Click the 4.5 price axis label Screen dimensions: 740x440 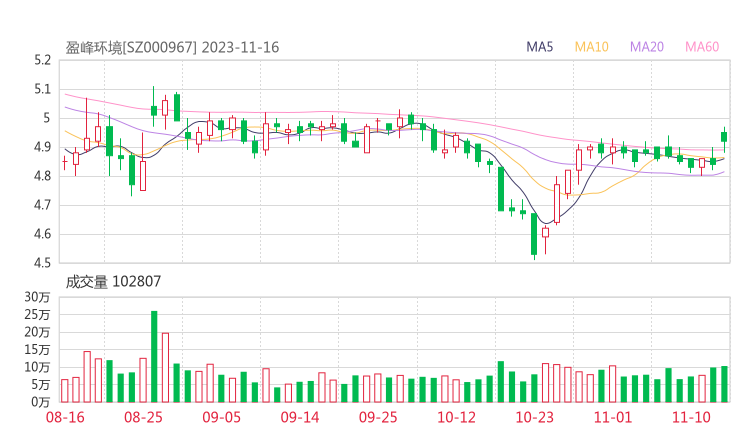(x=42, y=263)
